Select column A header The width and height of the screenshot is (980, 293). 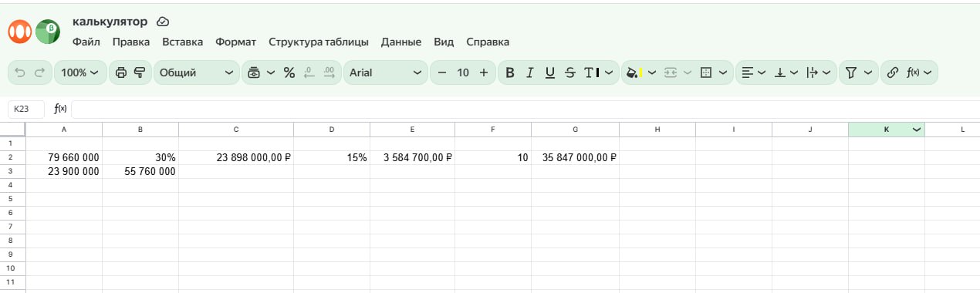pyautogui.click(x=63, y=130)
